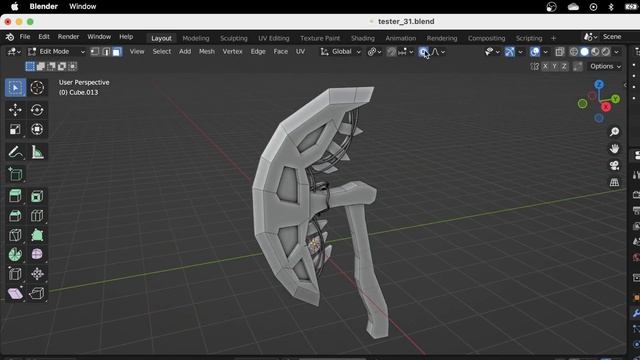Image resolution: width=640 pixels, height=360 pixels.
Task: Click the zoom view magnifier icon
Action: (x=614, y=132)
